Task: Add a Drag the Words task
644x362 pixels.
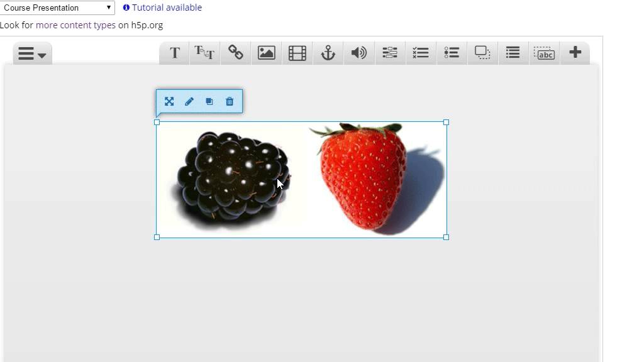Action: pyautogui.click(x=544, y=53)
